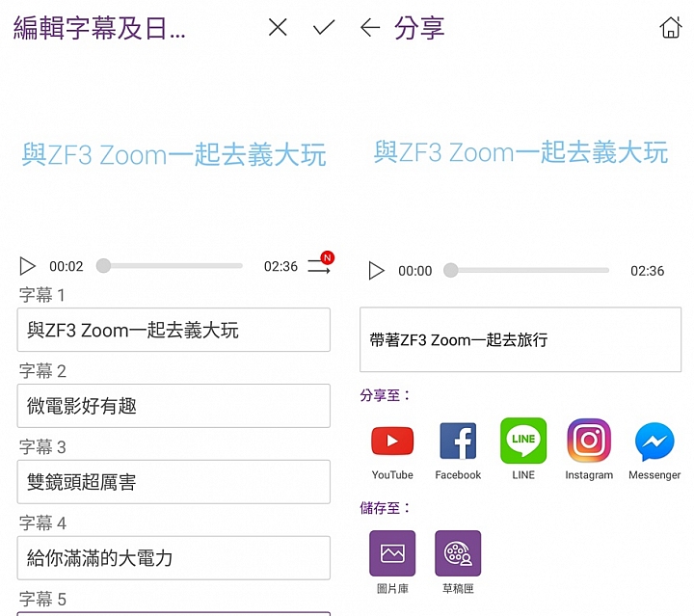This screenshot has width=694, height=616.
Task: Tap the video preview title in subtitle editor
Action: tap(173, 154)
